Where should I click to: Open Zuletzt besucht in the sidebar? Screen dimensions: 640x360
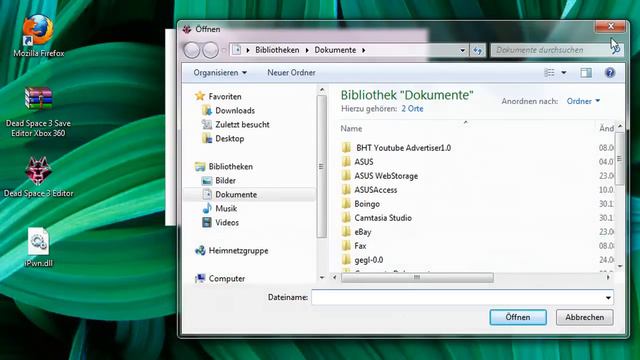coord(236,124)
